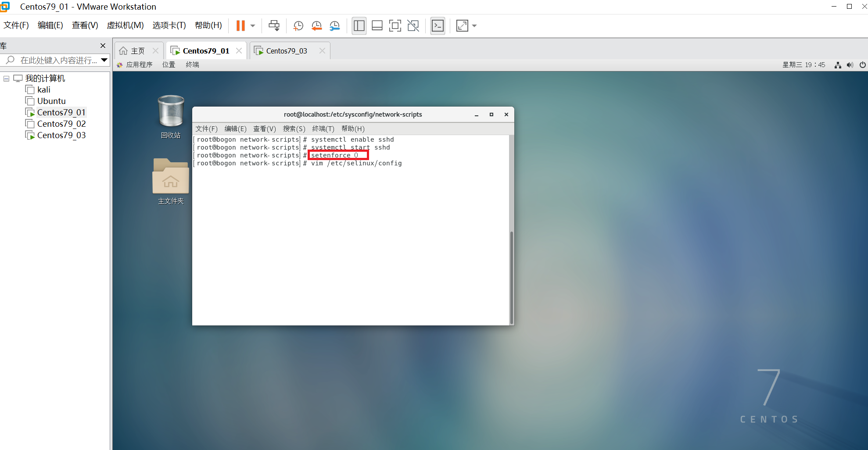Viewport: 868px width, 450px height.
Task: Select the 回收站 trash desktop icon
Action: (x=171, y=117)
